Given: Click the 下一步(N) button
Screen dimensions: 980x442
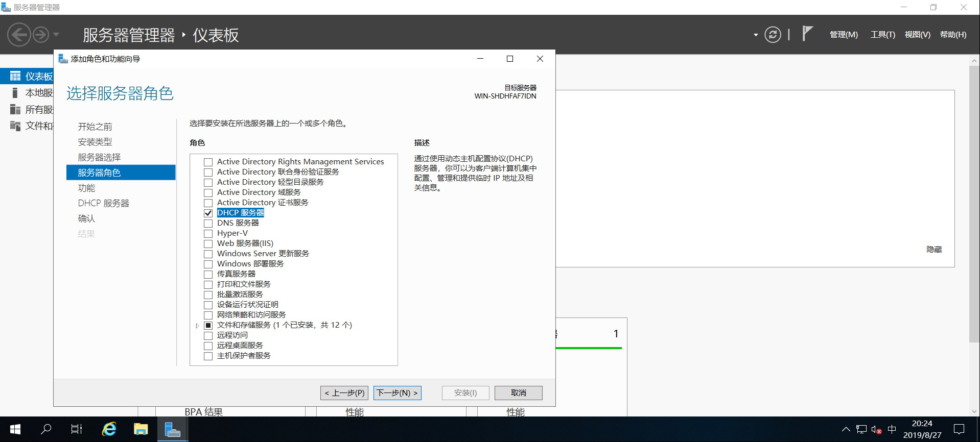Looking at the screenshot, I should point(398,392).
